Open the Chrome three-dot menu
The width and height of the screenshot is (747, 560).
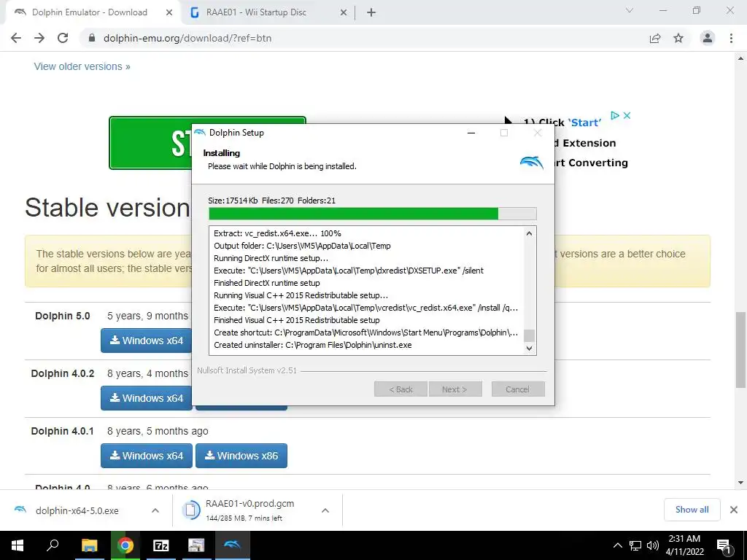coord(731,38)
